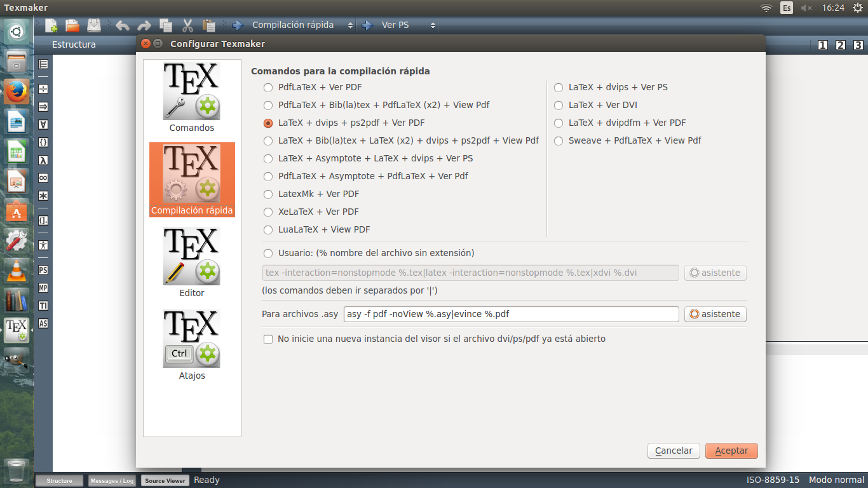
Task: Copy selection using toolbar copy icon
Action: coord(166,25)
